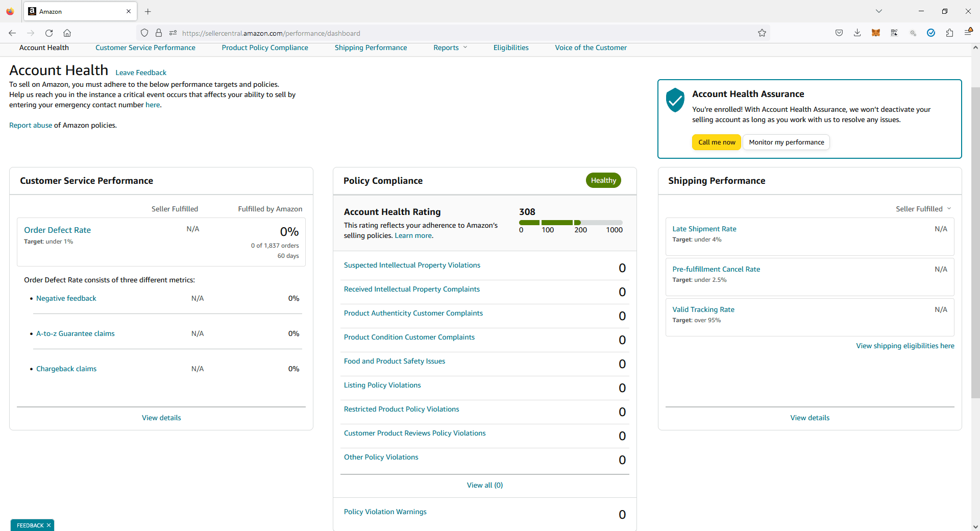Click the Account Health Rating progress bar

pyautogui.click(x=571, y=223)
